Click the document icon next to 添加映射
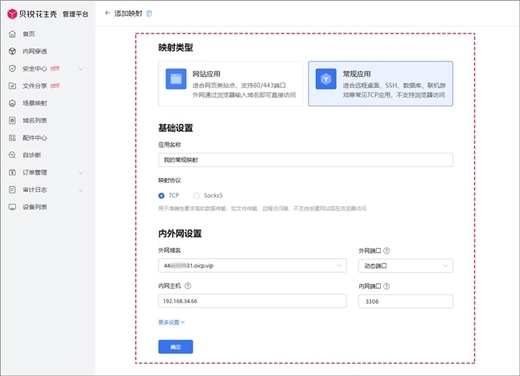This screenshot has width=520, height=376. [x=149, y=14]
